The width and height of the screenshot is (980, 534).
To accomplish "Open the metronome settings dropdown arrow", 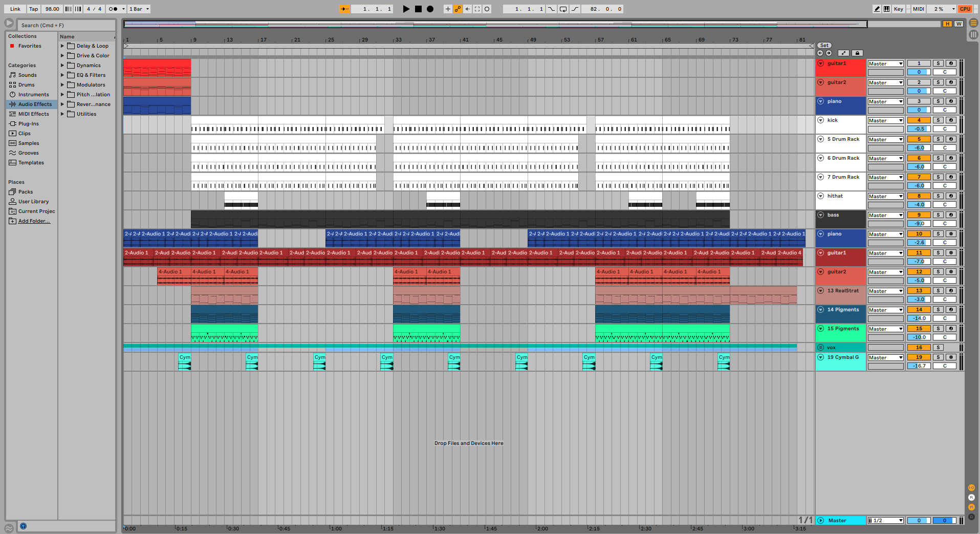I will (x=123, y=9).
